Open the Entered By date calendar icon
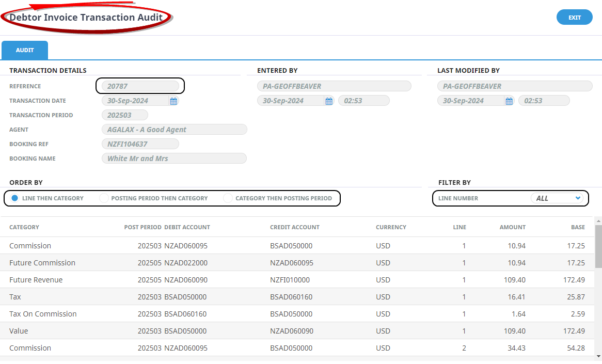Image resolution: width=602 pixels, height=364 pixels. pyautogui.click(x=329, y=101)
